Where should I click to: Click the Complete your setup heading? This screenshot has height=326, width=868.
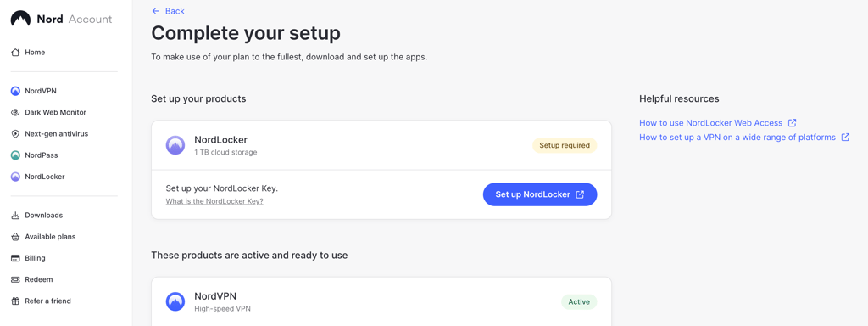coord(246,33)
